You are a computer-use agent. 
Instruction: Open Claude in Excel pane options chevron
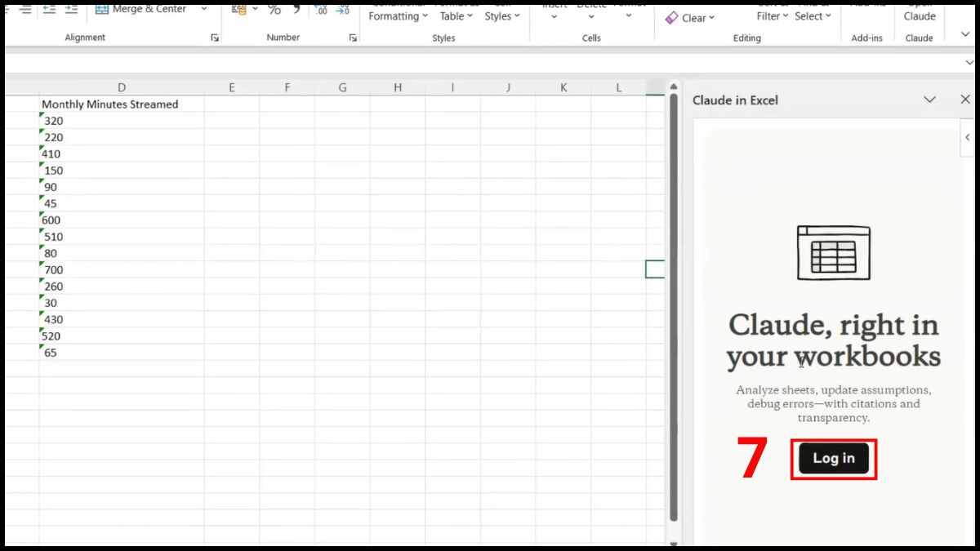click(929, 100)
